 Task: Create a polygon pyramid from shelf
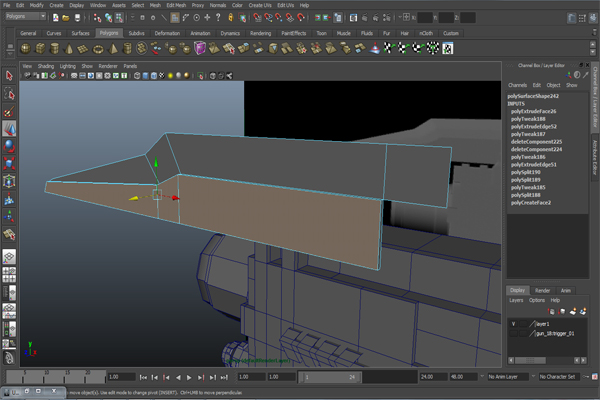113,49
